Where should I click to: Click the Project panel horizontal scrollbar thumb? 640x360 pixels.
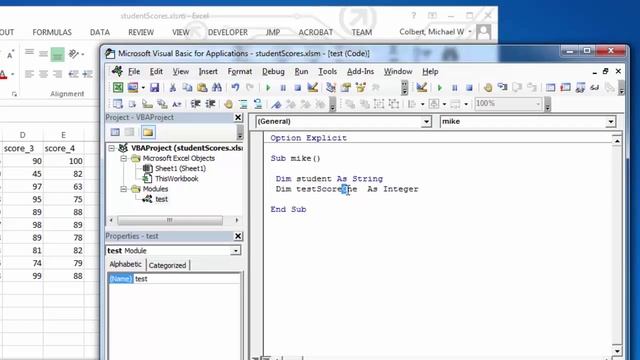click(x=170, y=220)
